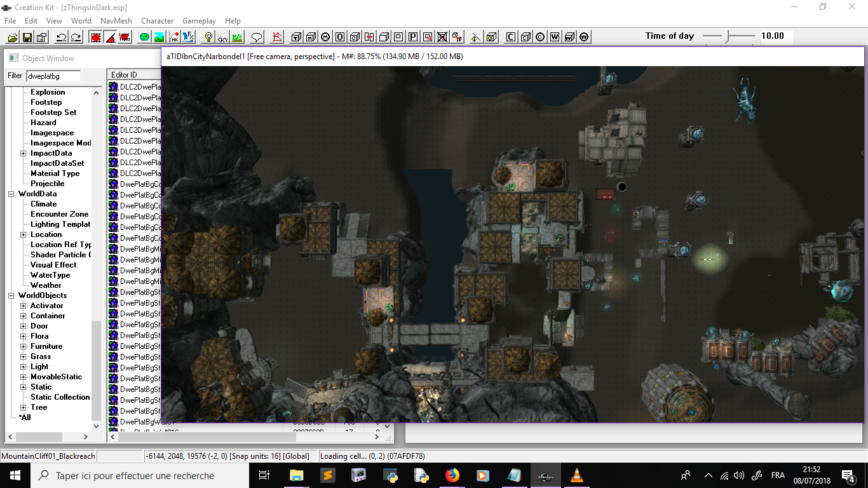
Task: Collapse the WorldData tree node
Action: [x=11, y=194]
